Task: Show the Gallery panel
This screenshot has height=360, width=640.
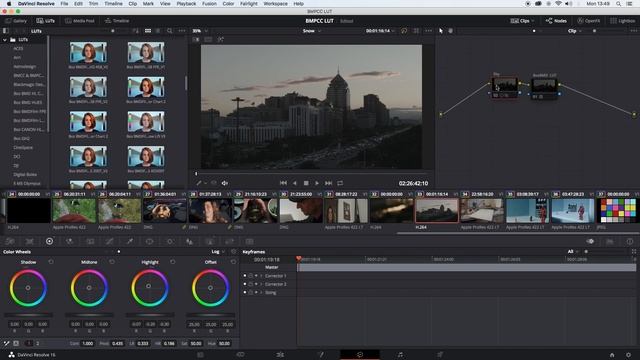Action: 16,21
